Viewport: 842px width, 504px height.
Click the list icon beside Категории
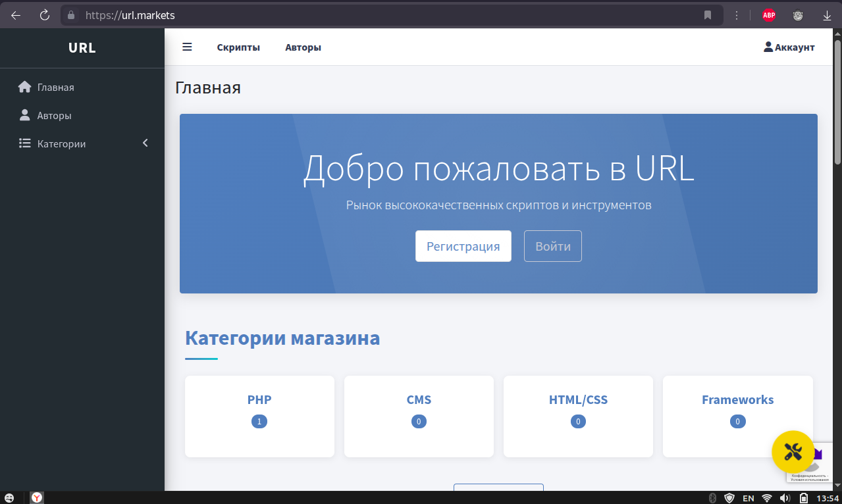click(x=25, y=143)
